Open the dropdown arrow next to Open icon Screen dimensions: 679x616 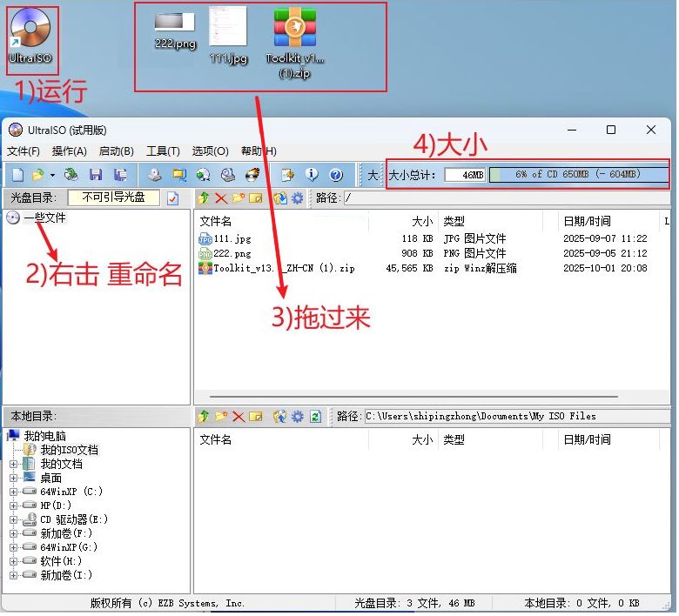[52, 175]
